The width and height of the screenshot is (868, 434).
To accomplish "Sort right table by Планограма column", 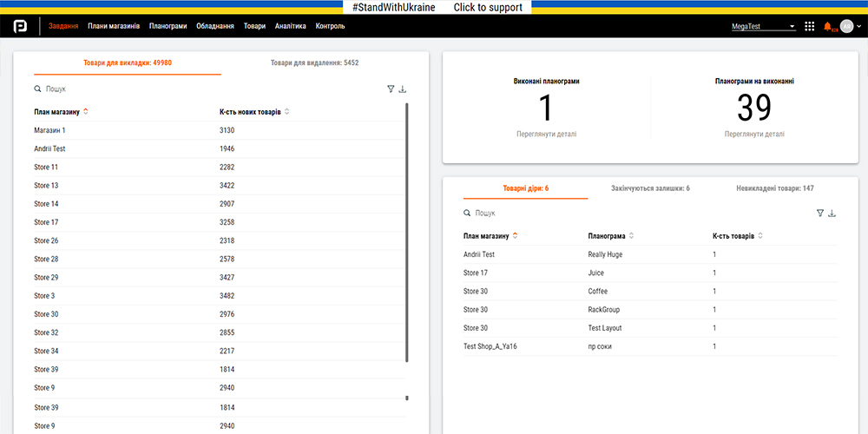I will pyautogui.click(x=631, y=235).
